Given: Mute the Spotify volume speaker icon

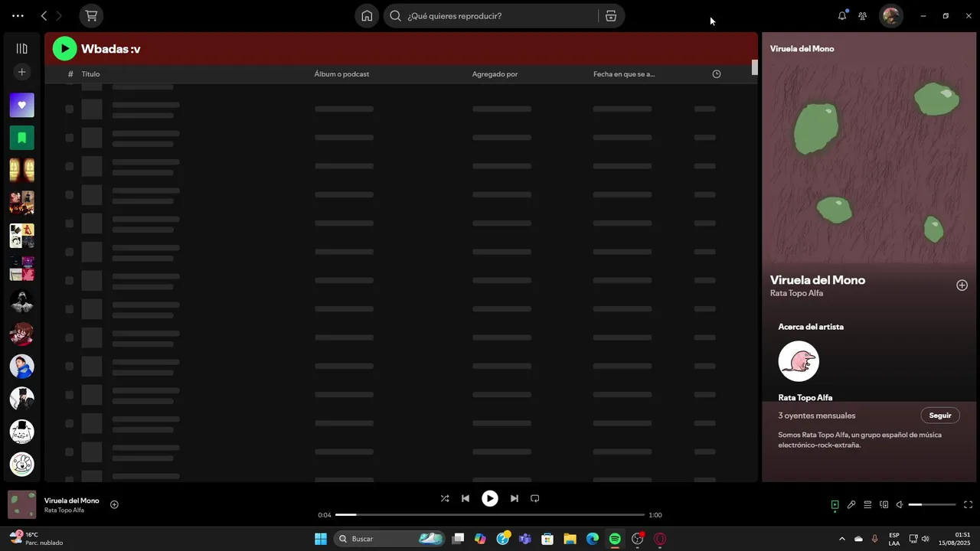Looking at the screenshot, I should tap(900, 504).
